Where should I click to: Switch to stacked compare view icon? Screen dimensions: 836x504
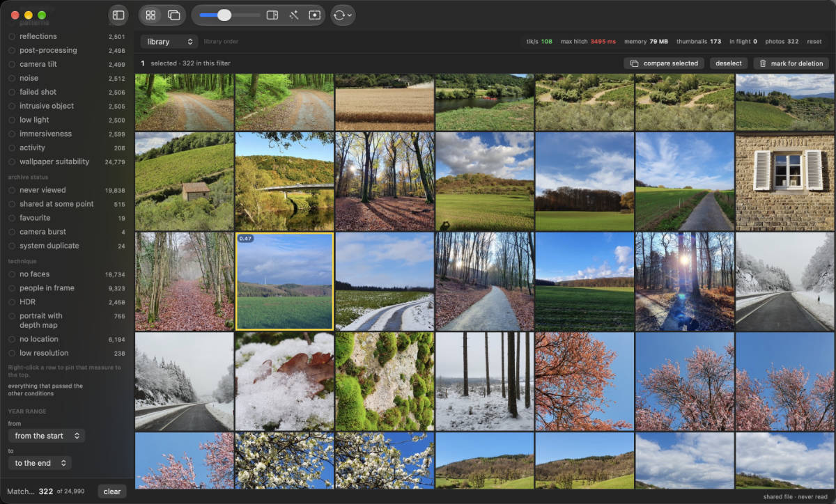pyautogui.click(x=174, y=15)
